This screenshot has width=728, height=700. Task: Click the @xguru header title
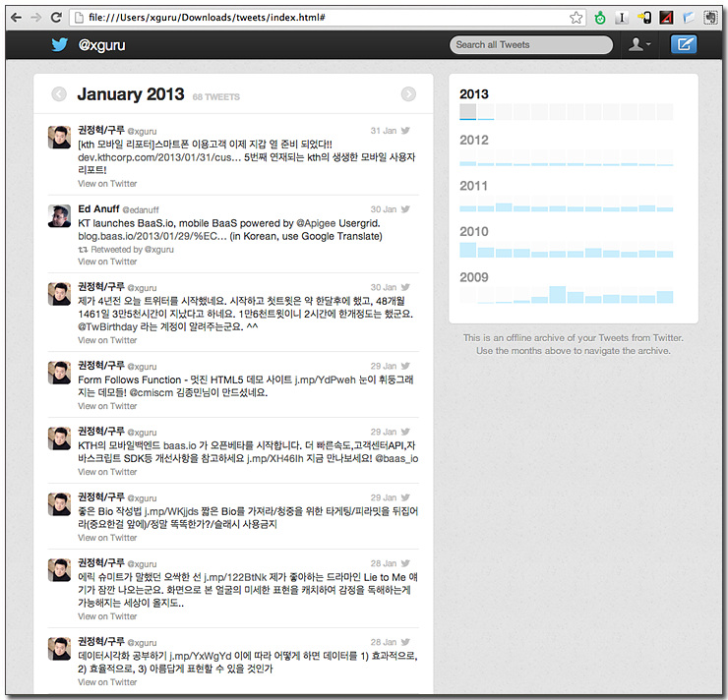coord(101,45)
